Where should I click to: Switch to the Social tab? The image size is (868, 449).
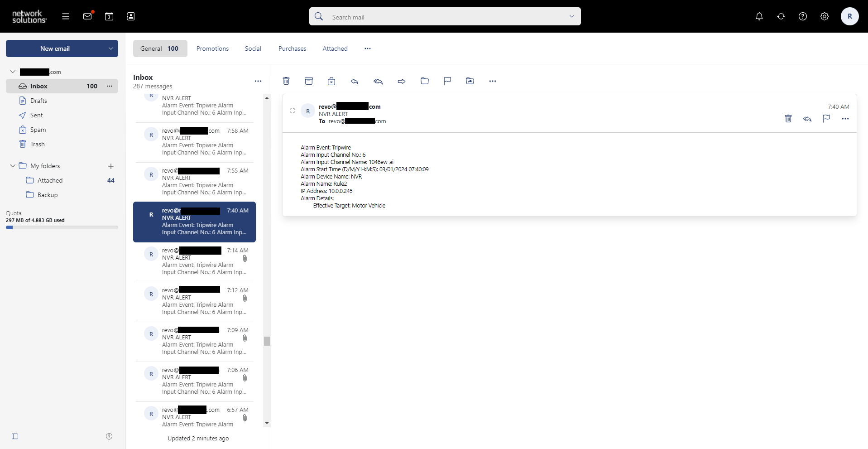coord(253,48)
